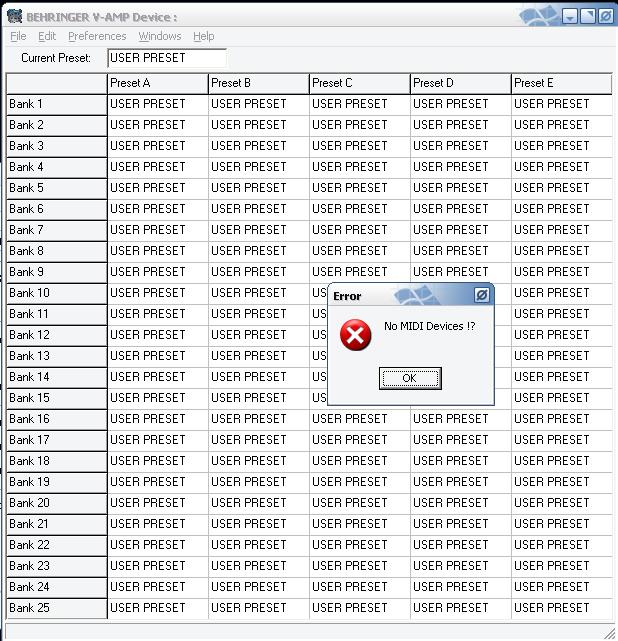
Task: Open the File menu
Action: click(18, 36)
